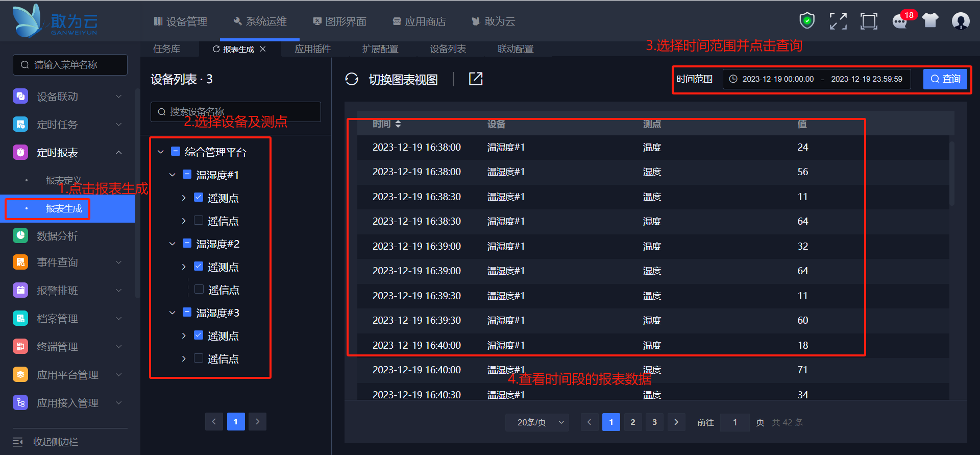The width and height of the screenshot is (980, 455).
Task: Open the 设备管理 top menu
Action: coord(180,21)
